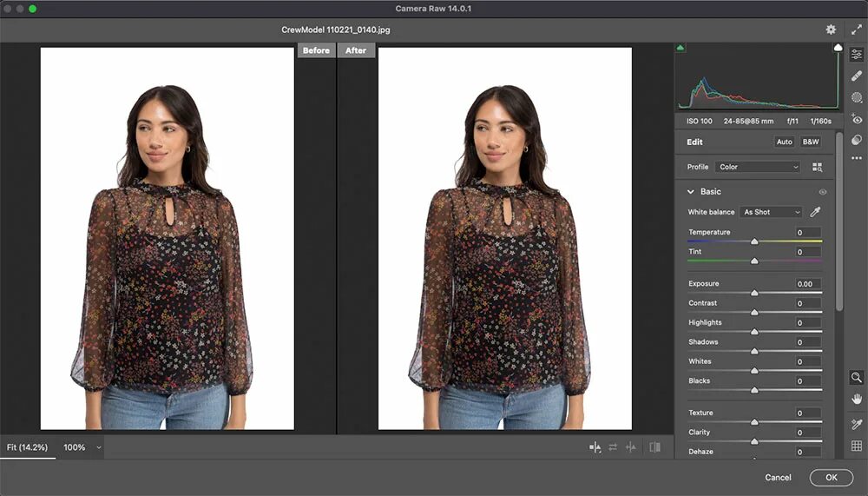Viewport: 868px width, 496px height.
Task: Toggle shadow clipping warning in histogram
Action: (681, 49)
